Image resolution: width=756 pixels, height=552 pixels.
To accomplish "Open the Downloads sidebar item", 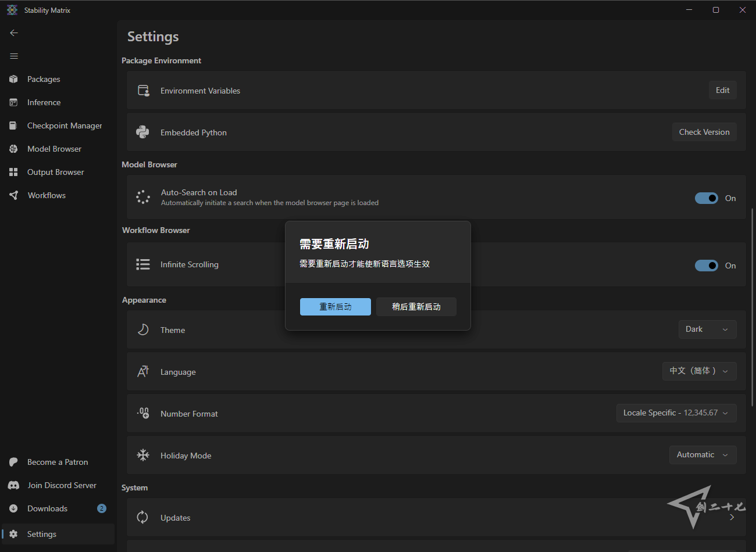I will point(57,508).
